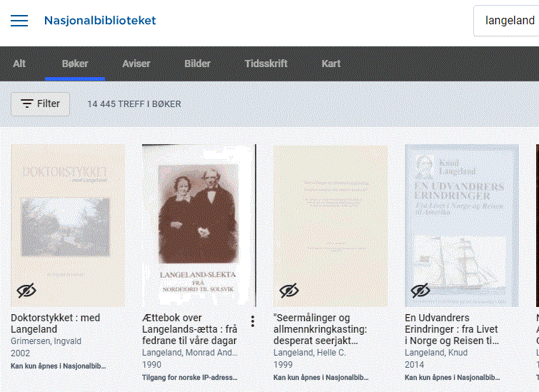Select the Bøker tab
Screen dimensions: 539x392
coord(75,64)
